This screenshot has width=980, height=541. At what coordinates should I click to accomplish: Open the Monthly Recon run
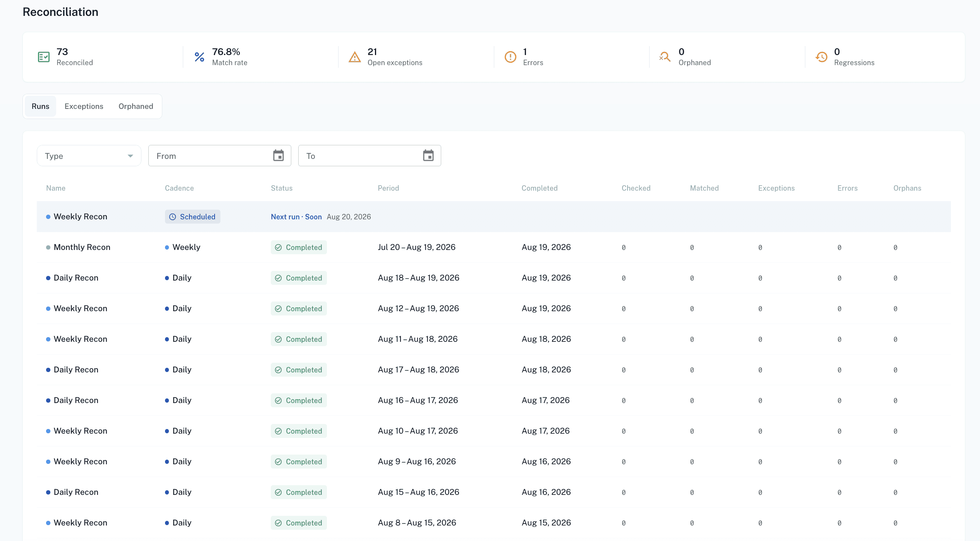[494, 247]
